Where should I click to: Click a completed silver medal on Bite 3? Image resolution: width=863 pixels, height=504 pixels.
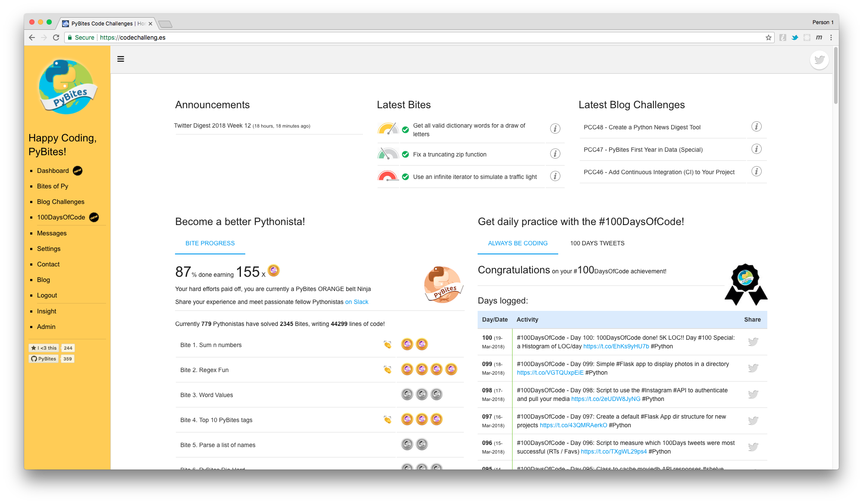pyautogui.click(x=407, y=394)
